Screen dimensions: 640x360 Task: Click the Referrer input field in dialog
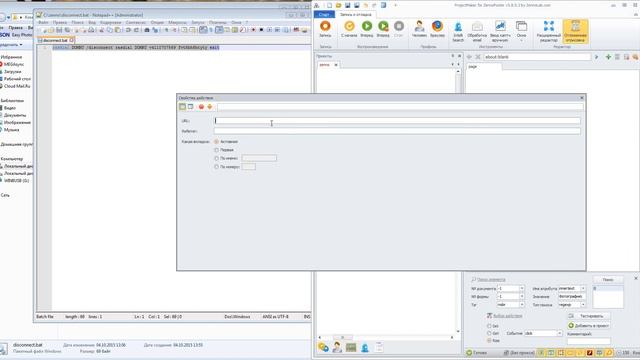pyautogui.click(x=397, y=131)
